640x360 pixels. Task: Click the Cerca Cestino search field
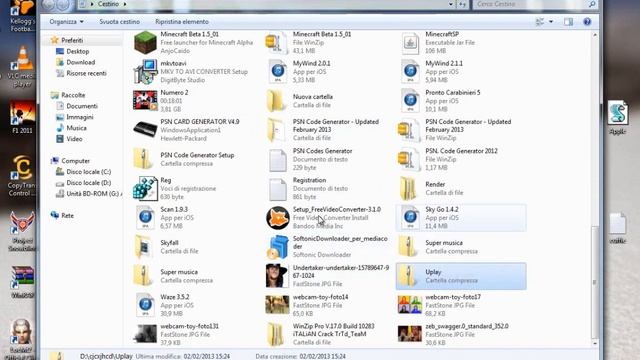[535, 4]
